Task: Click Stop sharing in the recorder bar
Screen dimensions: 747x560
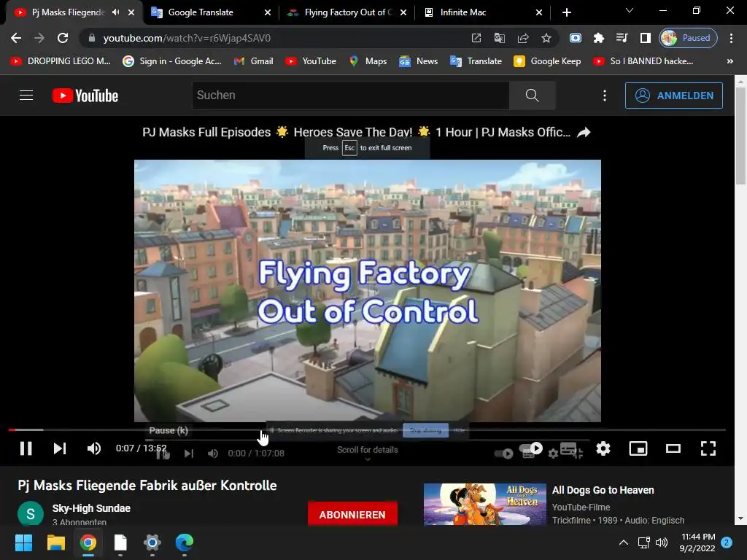Action: click(425, 430)
